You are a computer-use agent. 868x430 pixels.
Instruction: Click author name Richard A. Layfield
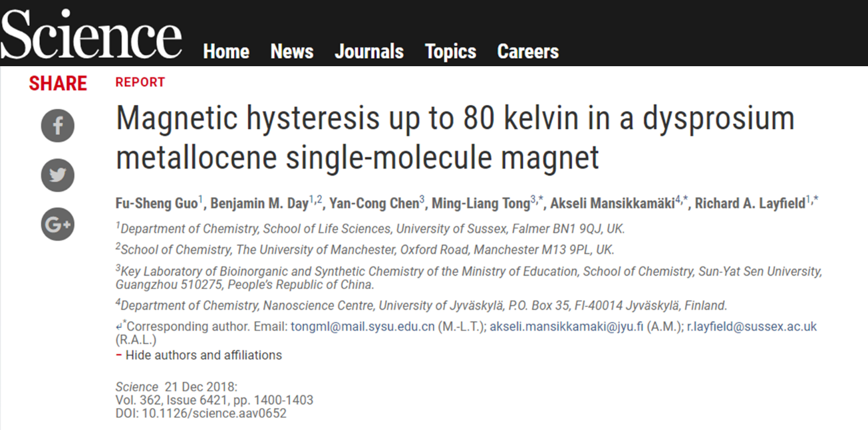pyautogui.click(x=750, y=203)
